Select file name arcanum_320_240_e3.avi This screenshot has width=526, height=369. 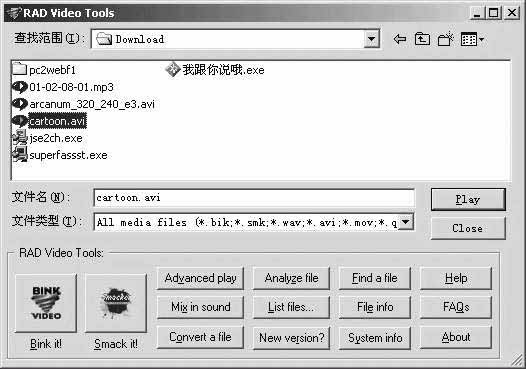tap(92, 104)
